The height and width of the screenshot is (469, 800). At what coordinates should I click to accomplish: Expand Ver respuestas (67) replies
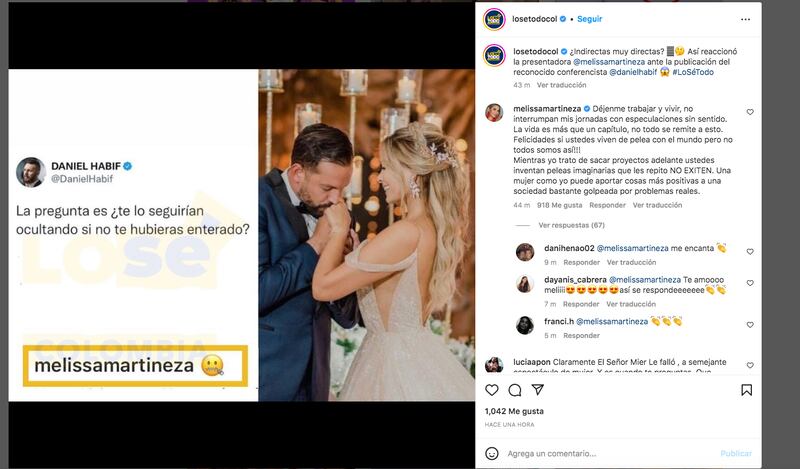tap(572, 225)
